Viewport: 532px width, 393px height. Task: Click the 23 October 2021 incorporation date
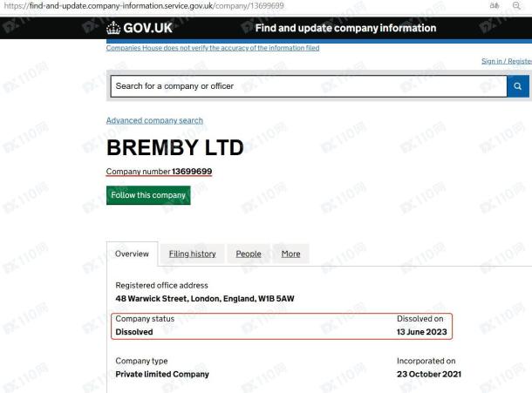pos(429,375)
